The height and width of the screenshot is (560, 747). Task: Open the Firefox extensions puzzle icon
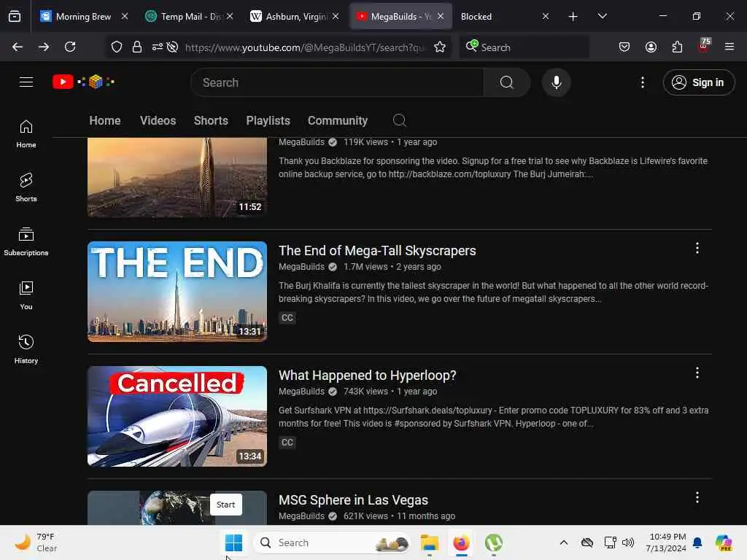click(677, 47)
